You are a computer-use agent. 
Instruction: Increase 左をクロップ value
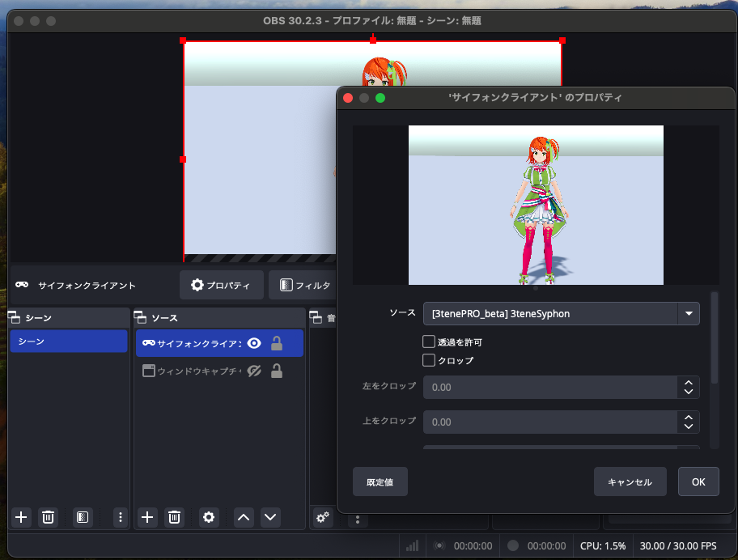pyautogui.click(x=689, y=383)
